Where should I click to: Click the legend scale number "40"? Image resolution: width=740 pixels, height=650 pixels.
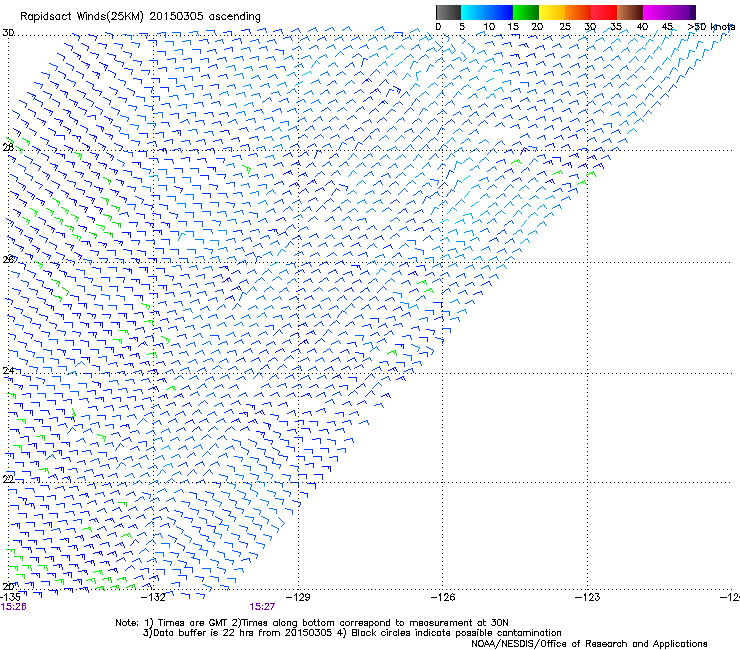click(x=642, y=27)
